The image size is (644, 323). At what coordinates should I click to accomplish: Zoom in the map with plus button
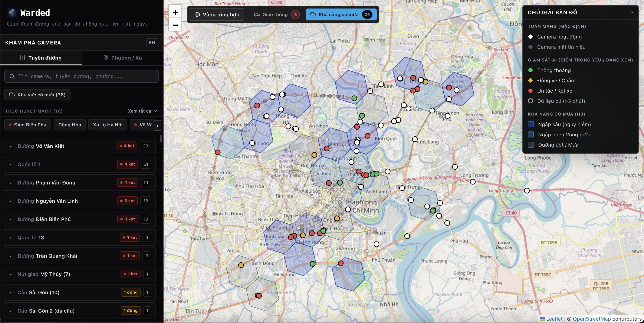175,12
